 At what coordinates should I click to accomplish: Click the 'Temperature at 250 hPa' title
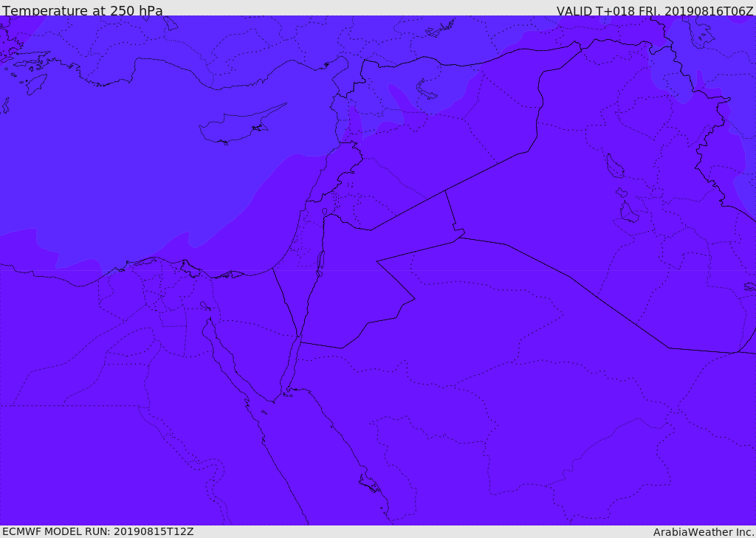click(83, 10)
